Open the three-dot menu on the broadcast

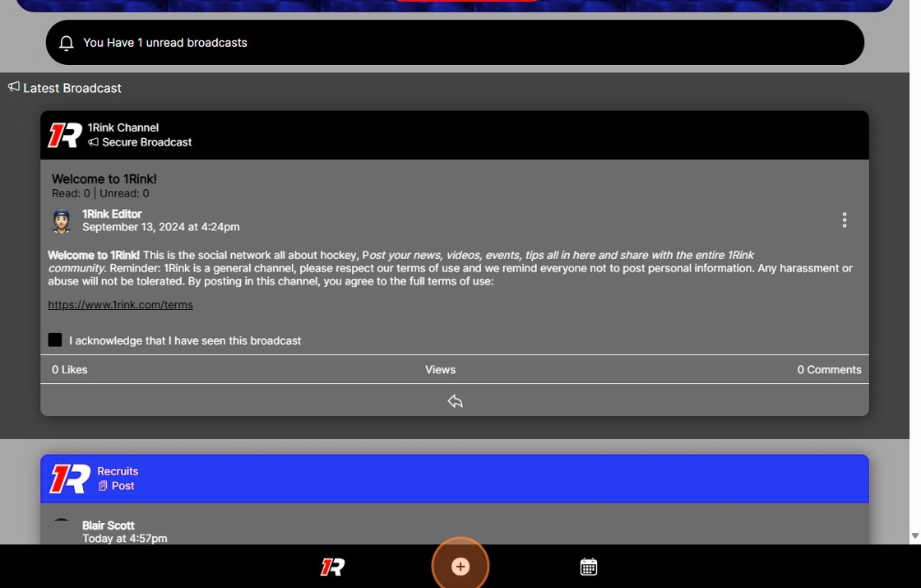[x=844, y=220]
